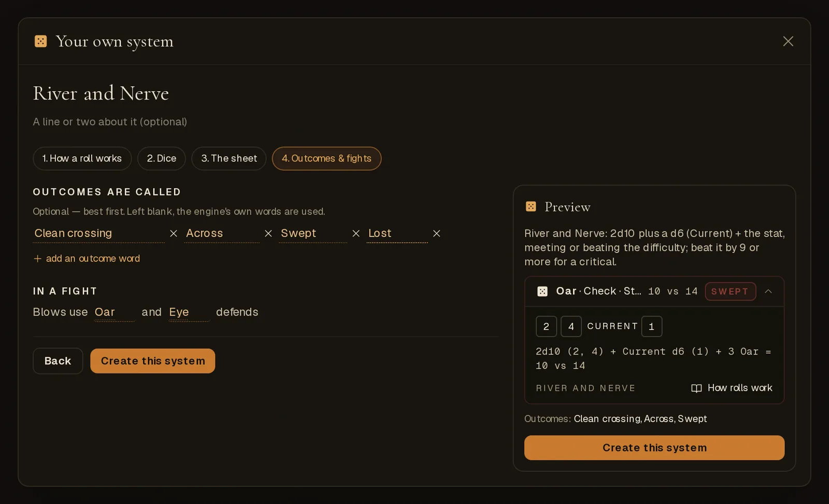Select step 4. Outcomes & fights
This screenshot has width=829, height=504.
(326, 159)
